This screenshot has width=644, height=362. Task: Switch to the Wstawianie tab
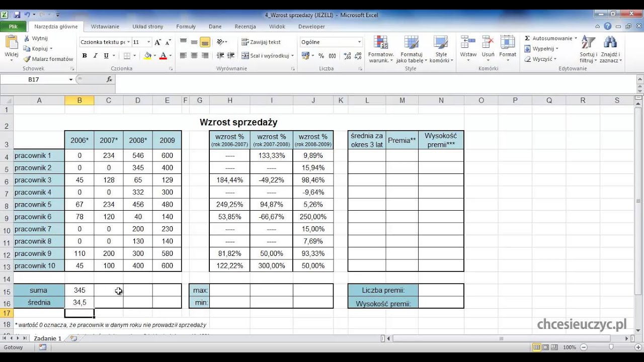point(105,27)
